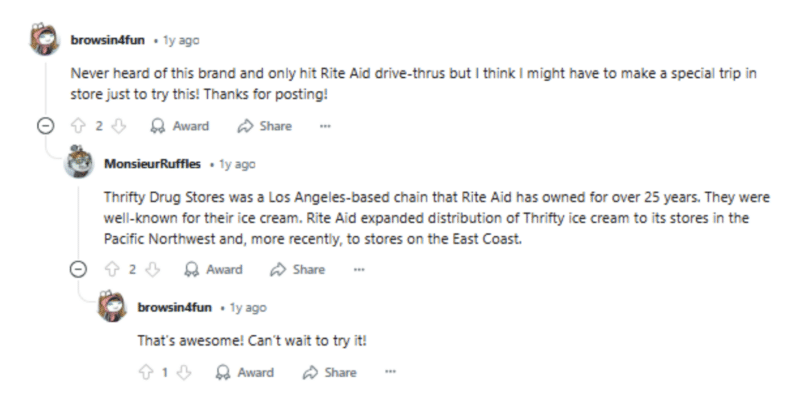Give an Award to MonsieurRuffles' comment
The width and height of the screenshot is (800, 399).
[x=213, y=269]
